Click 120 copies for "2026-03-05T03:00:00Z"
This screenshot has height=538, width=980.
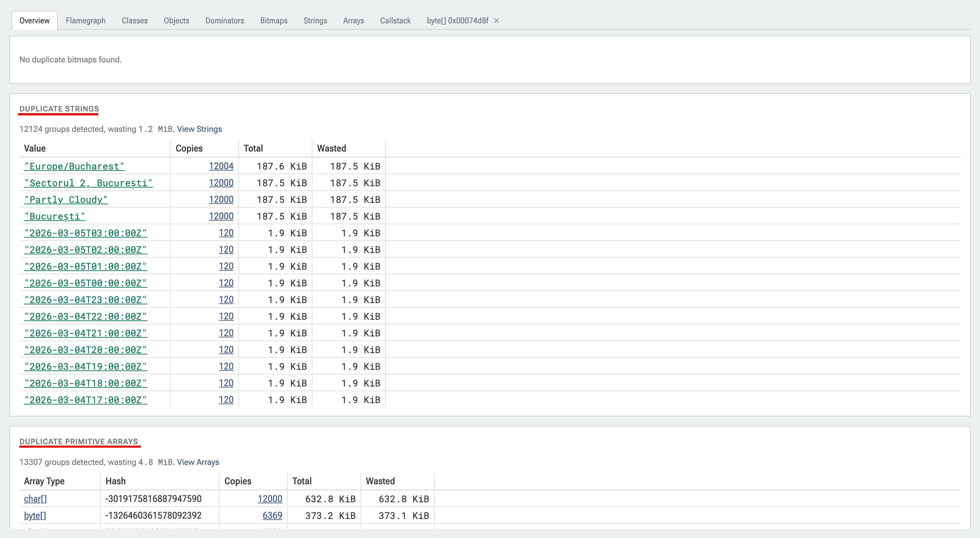pos(226,233)
